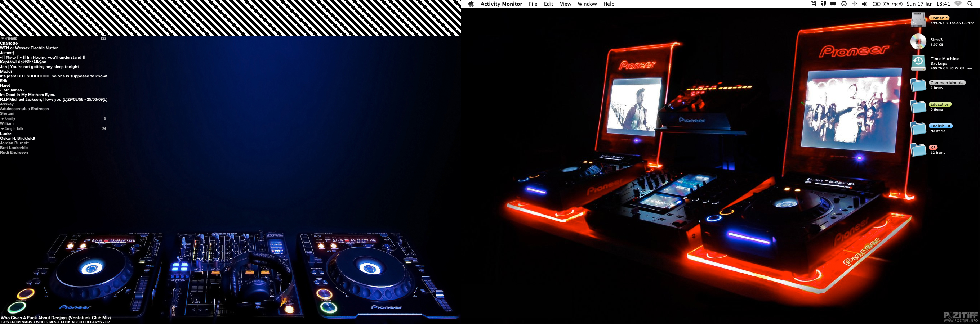This screenshot has width=980, height=324.
Task: Select offline contact Adulescentulus Endresen
Action: point(24,109)
